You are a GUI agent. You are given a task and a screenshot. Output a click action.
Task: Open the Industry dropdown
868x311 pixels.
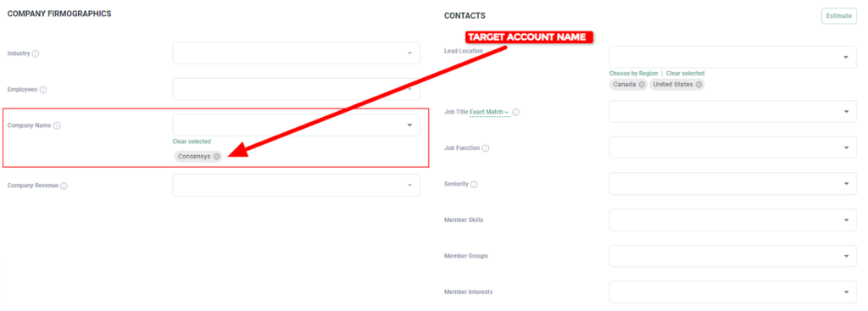[296, 53]
